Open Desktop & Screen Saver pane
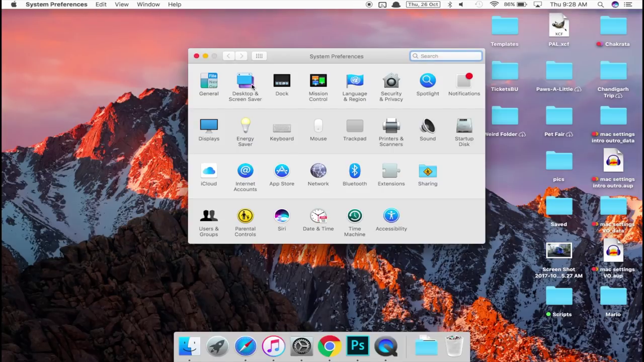Image resolution: width=644 pixels, height=362 pixels. (245, 87)
